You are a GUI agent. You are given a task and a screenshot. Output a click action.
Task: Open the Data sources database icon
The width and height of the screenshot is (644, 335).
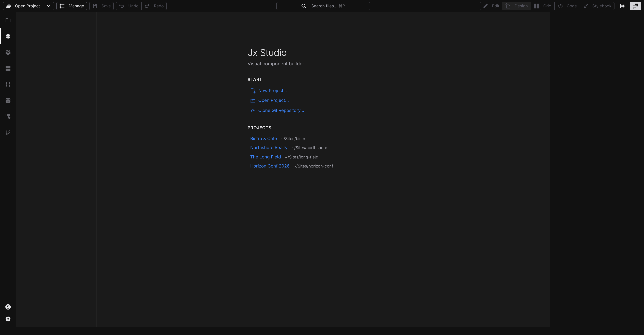(x=8, y=100)
